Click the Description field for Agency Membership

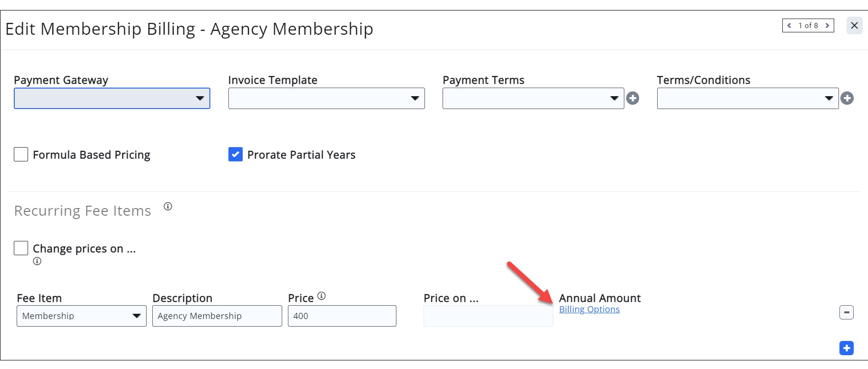tap(217, 316)
